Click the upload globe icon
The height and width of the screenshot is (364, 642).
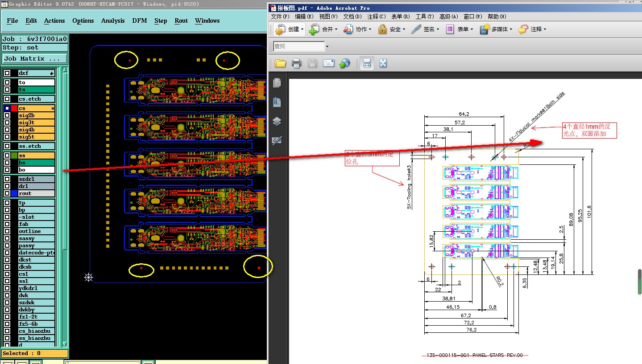pyautogui.click(x=344, y=63)
